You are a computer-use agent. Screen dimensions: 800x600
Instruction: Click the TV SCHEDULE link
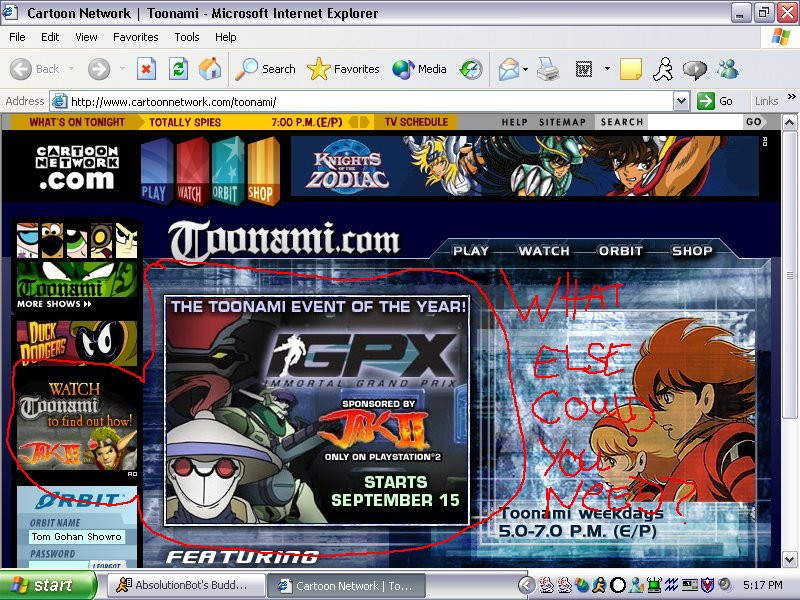[416, 122]
